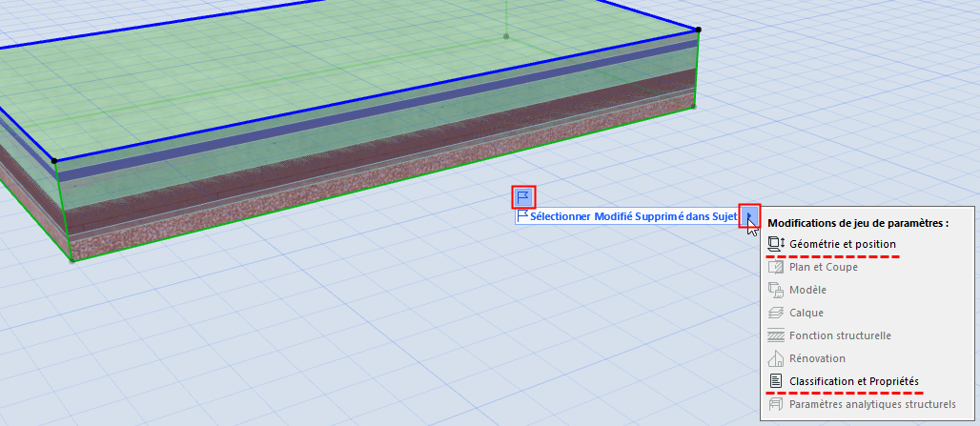980x426 pixels.
Task: Click the Fonction structurelle icon
Action: click(x=776, y=335)
